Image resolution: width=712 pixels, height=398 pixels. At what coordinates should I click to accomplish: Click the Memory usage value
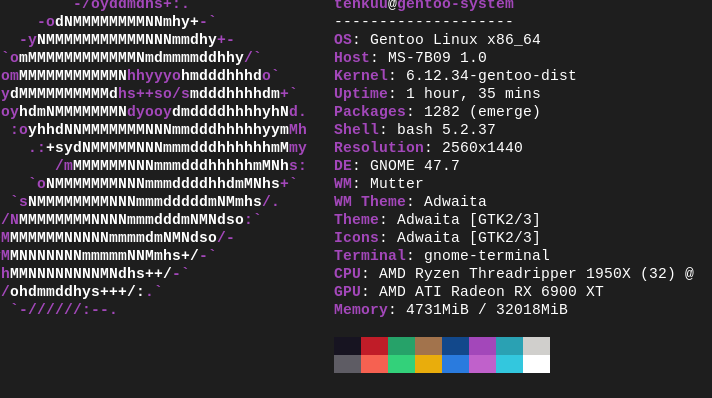pos(487,310)
